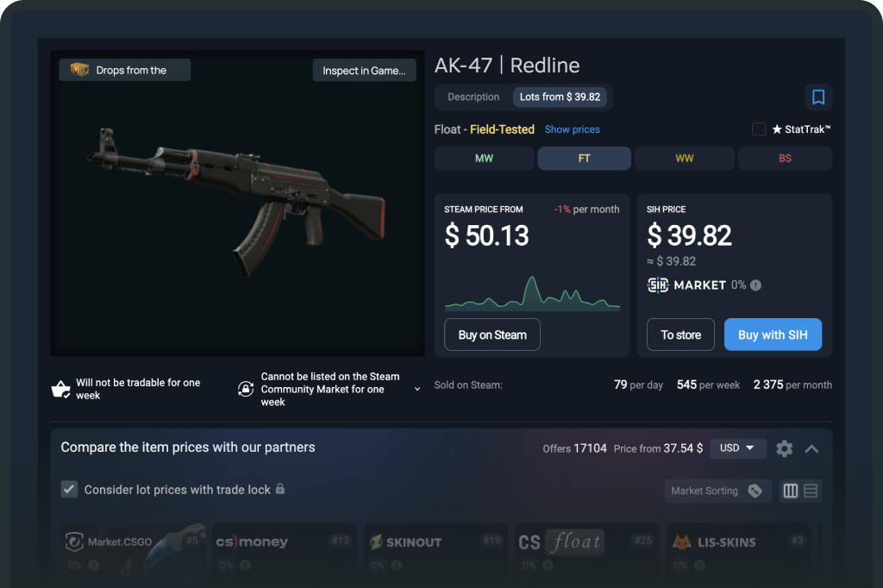Expand the Steam Community Market restriction note
Image resolution: width=883 pixels, height=588 pixels.
[x=417, y=389]
